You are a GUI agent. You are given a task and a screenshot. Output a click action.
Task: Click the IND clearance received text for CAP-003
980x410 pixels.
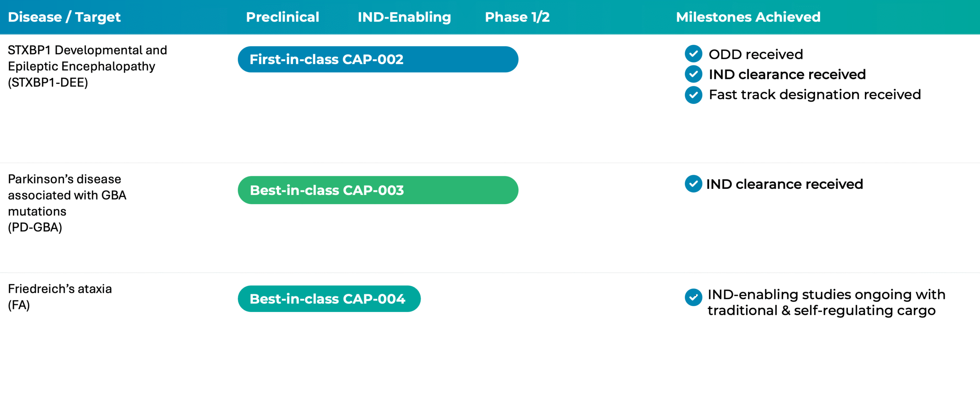[x=784, y=184]
